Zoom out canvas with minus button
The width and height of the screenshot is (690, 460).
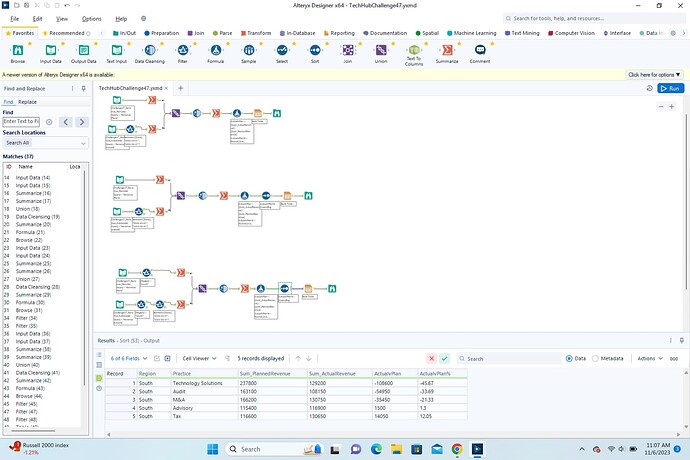(661, 107)
